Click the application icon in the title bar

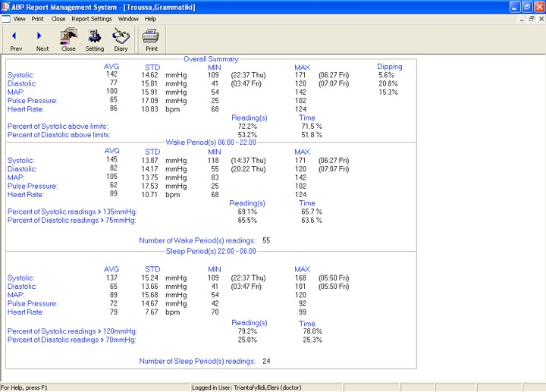(5, 7)
